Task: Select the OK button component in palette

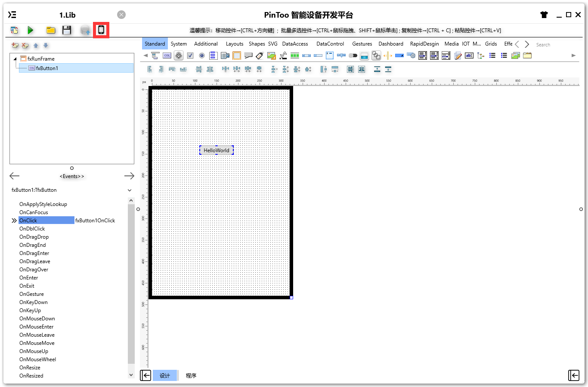Action: pos(167,55)
